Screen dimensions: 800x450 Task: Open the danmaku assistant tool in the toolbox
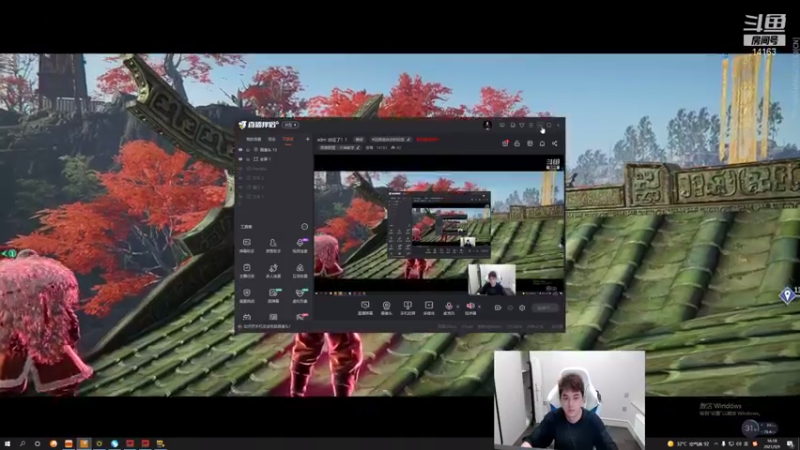[247, 245]
